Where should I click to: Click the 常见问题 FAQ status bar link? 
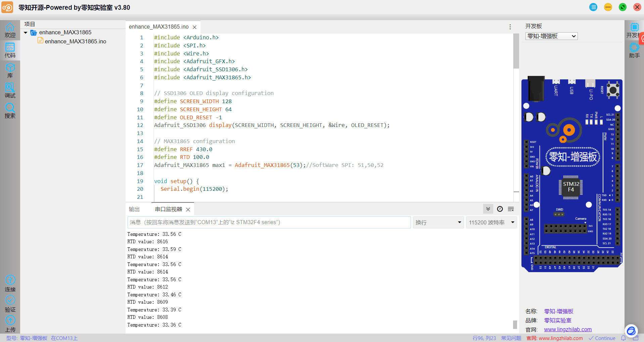(511, 338)
